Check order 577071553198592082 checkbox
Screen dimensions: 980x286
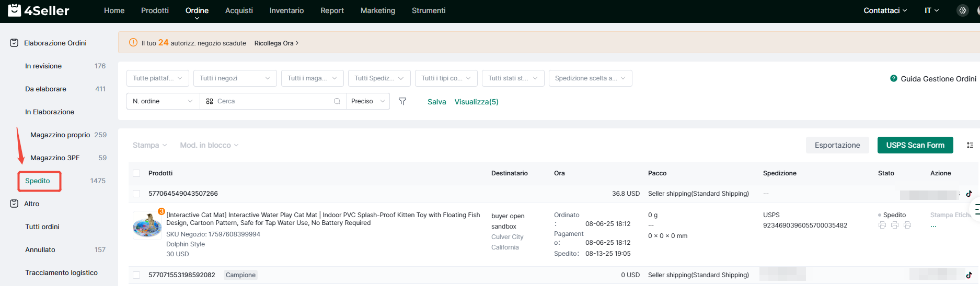coord(136,275)
